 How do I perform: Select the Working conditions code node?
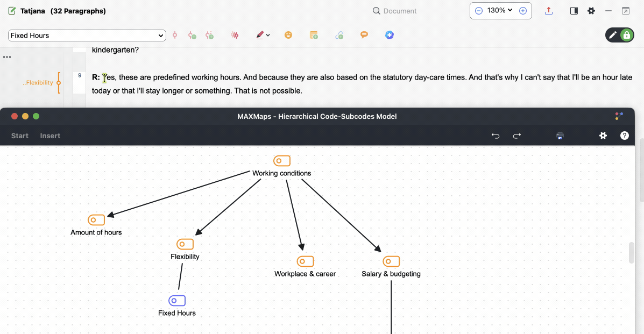click(x=282, y=166)
